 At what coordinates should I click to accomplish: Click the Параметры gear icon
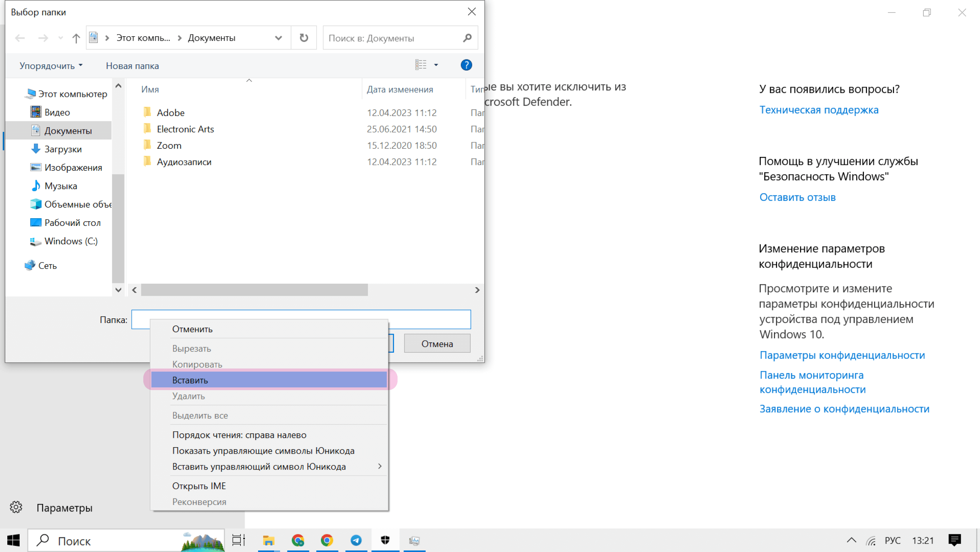(16, 507)
